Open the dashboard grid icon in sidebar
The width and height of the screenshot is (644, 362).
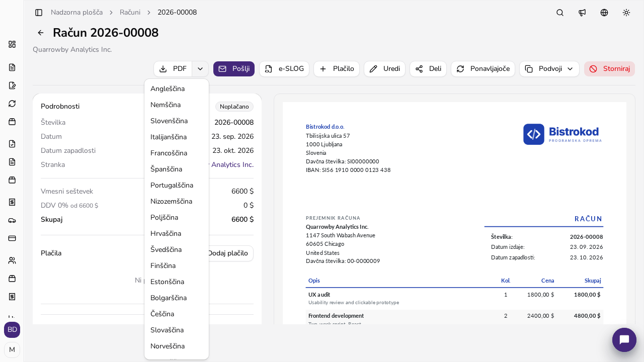point(12,44)
